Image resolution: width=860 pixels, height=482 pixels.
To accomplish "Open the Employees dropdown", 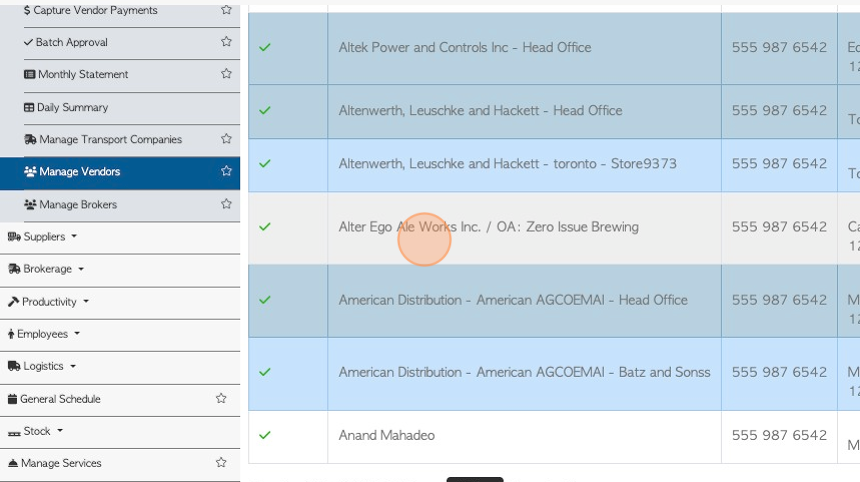I will (x=44, y=334).
